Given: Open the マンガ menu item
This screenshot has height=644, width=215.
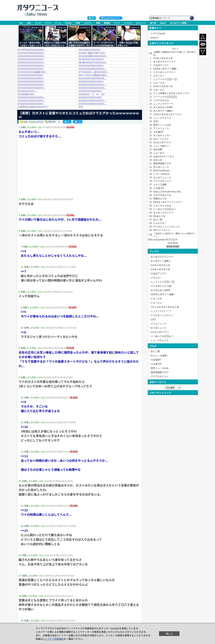Looking at the screenshot, I should [38, 23].
